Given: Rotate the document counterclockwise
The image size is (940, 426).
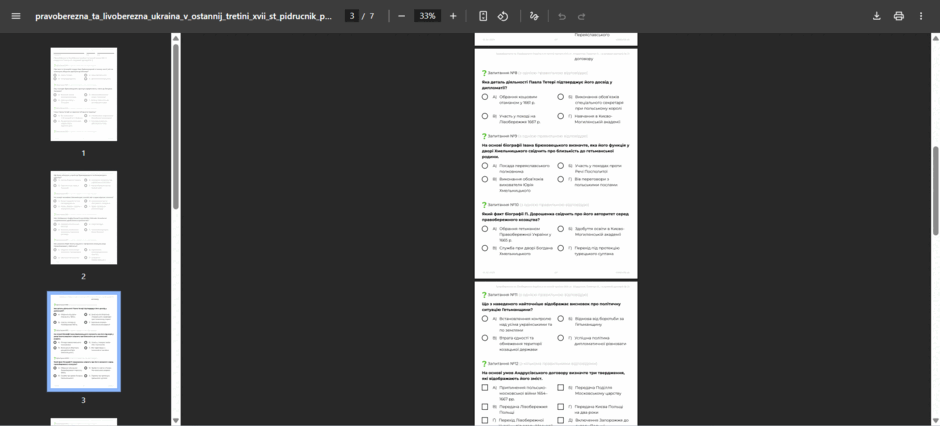Looking at the screenshot, I should point(503,16).
